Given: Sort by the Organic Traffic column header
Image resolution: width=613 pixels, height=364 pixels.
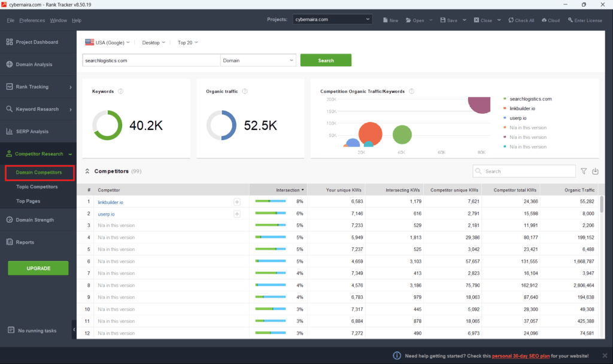Looking at the screenshot, I should point(569,190).
